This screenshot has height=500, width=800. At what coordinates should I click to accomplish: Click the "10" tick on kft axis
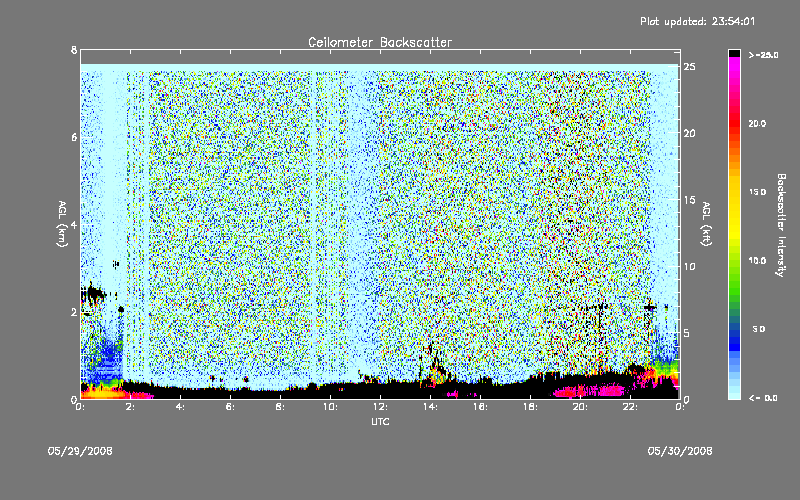coord(690,266)
